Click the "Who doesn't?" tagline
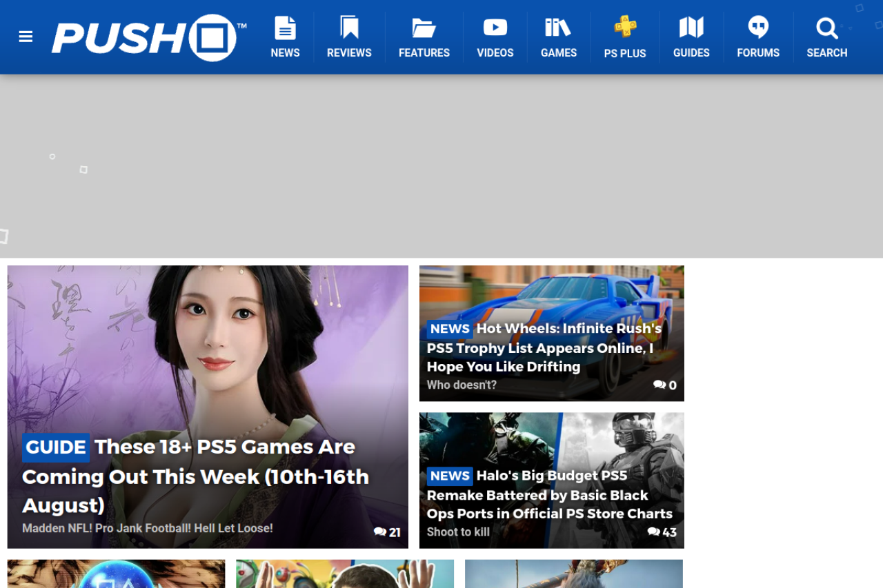The height and width of the screenshot is (588, 883). tap(462, 385)
